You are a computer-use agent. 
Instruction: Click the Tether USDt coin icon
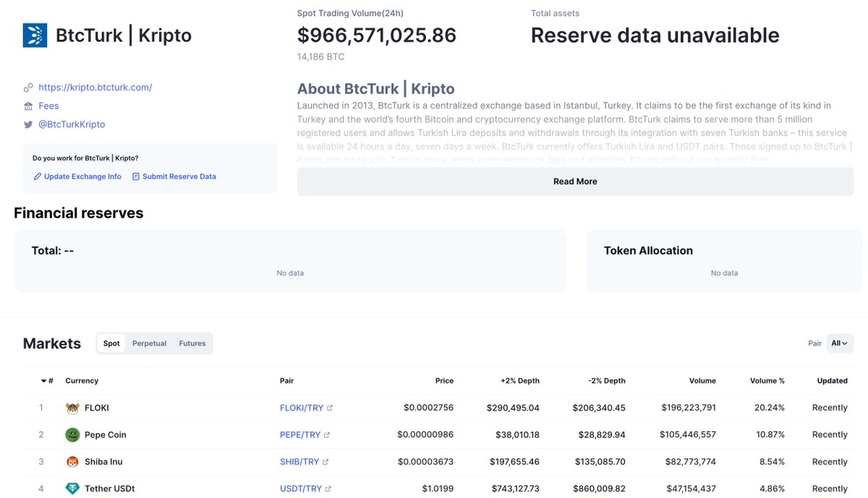click(72, 489)
